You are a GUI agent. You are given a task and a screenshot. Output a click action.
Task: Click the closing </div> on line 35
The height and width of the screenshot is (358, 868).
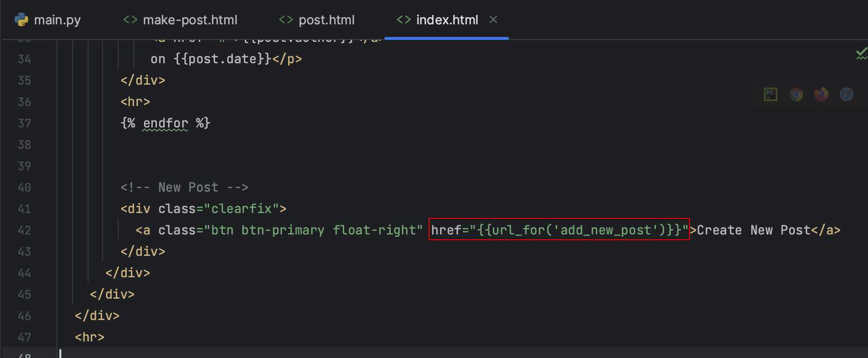[x=143, y=81]
